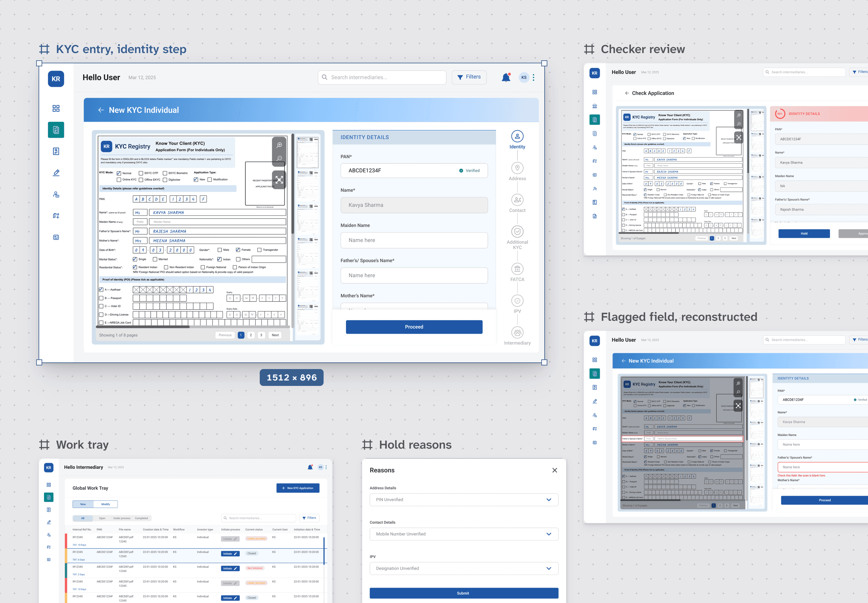
Task: Select the IPV step icon
Action: [517, 301]
